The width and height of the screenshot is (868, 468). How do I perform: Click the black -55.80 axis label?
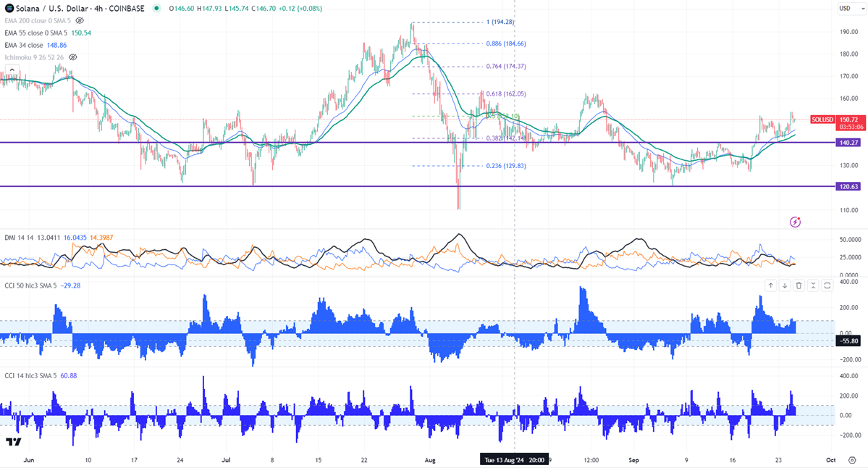[x=848, y=341]
